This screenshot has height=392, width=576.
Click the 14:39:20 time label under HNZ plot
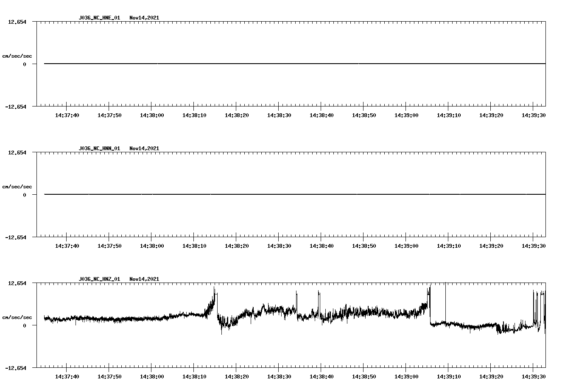click(x=491, y=377)
